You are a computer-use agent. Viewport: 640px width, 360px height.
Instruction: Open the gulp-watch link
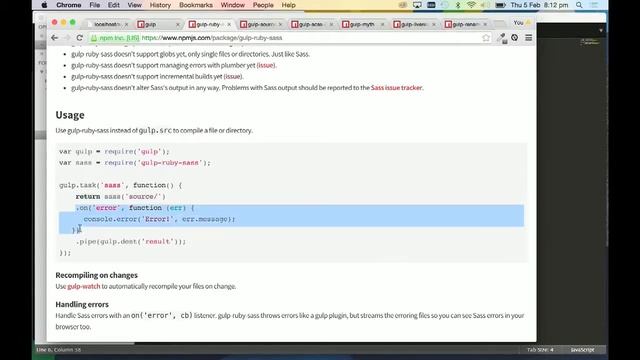(84, 286)
